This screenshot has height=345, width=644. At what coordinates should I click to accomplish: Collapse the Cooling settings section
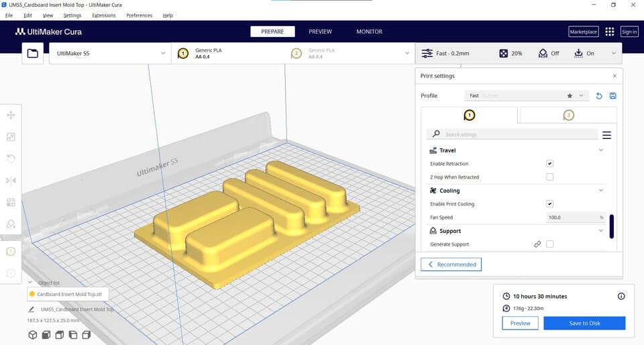(x=601, y=191)
